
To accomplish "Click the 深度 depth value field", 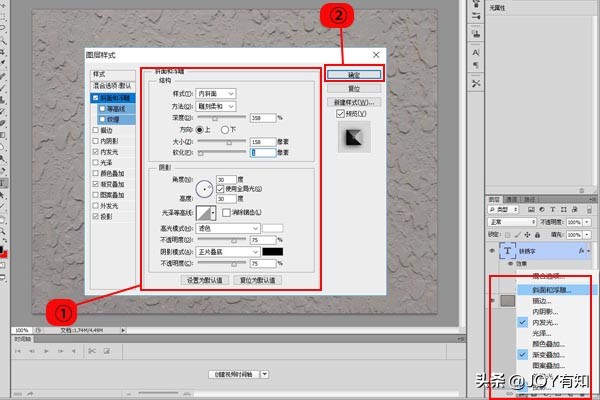I will [263, 118].
